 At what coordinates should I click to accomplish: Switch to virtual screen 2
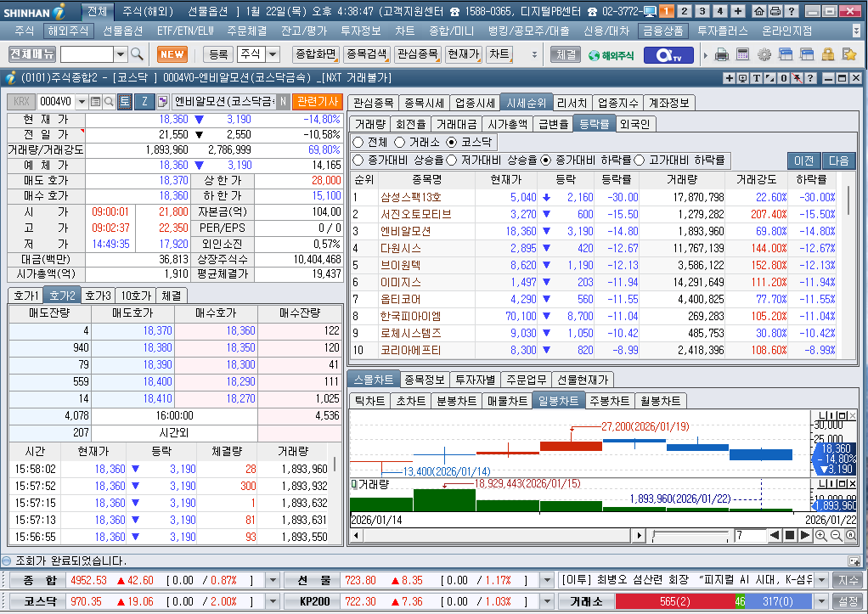(x=685, y=10)
